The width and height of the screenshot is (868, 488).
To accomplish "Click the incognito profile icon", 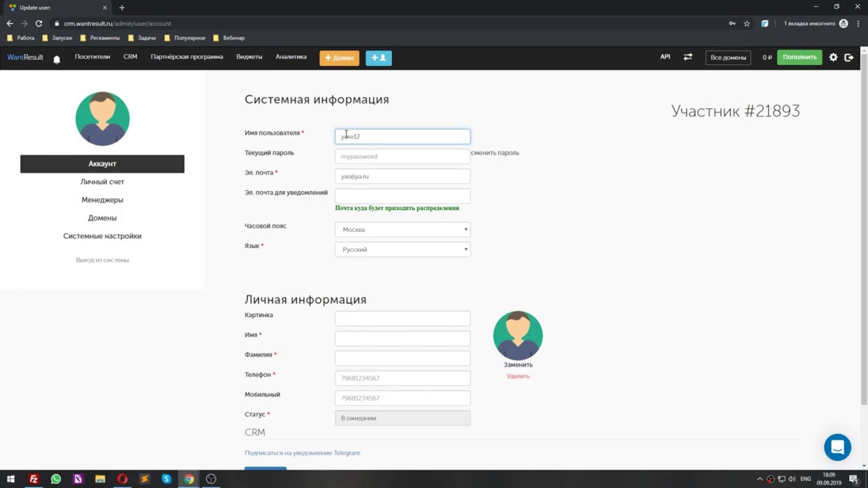I will pos(844,24).
